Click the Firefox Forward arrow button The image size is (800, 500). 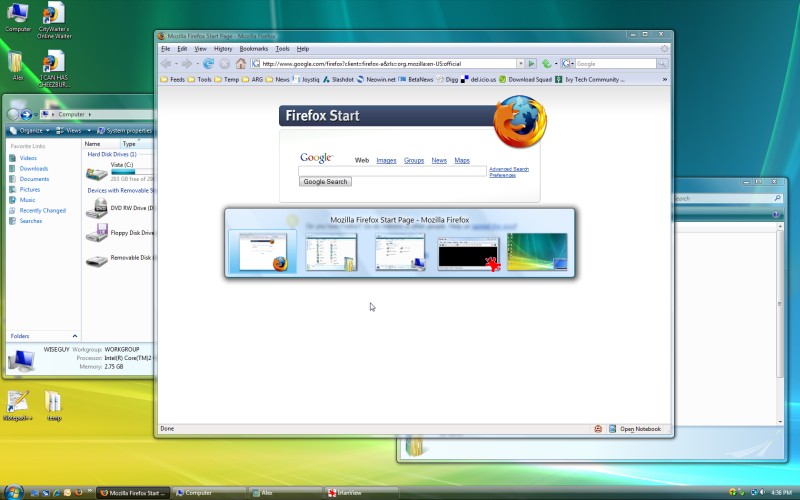click(187, 64)
